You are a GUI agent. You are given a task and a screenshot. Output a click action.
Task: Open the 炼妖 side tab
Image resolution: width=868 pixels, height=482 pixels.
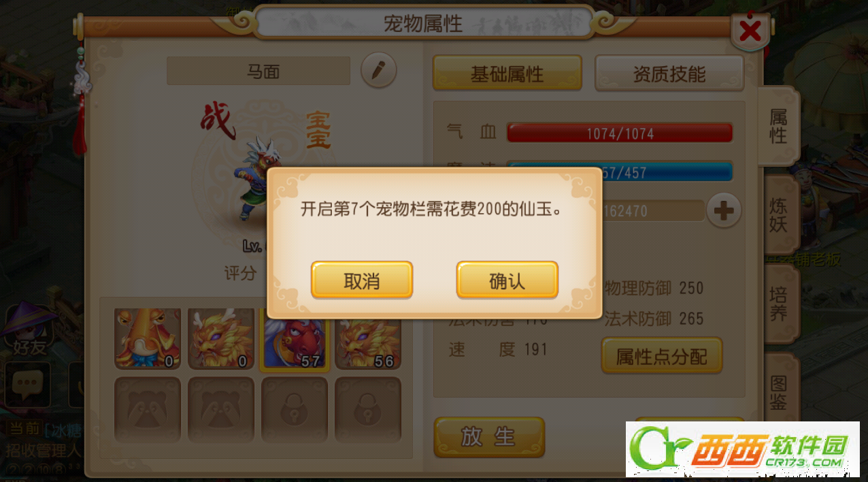coord(779,215)
